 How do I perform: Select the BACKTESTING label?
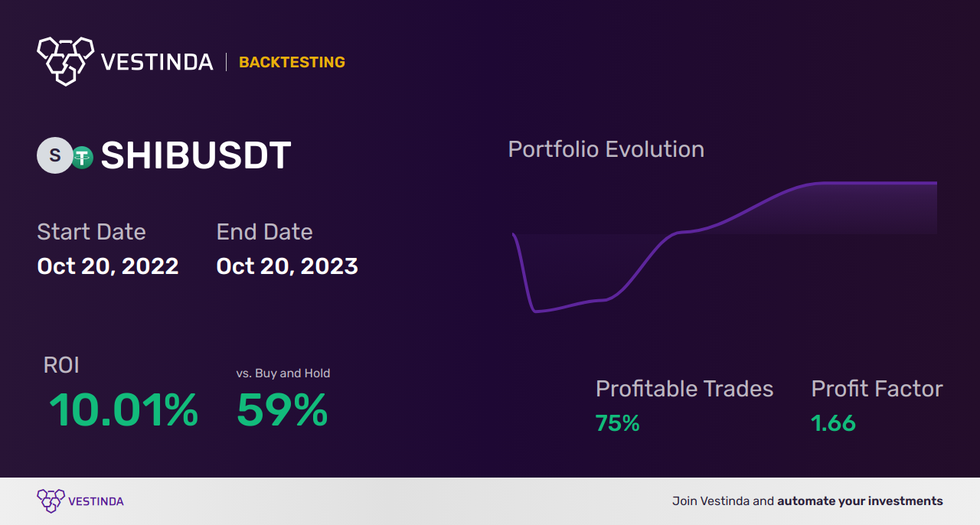[292, 62]
